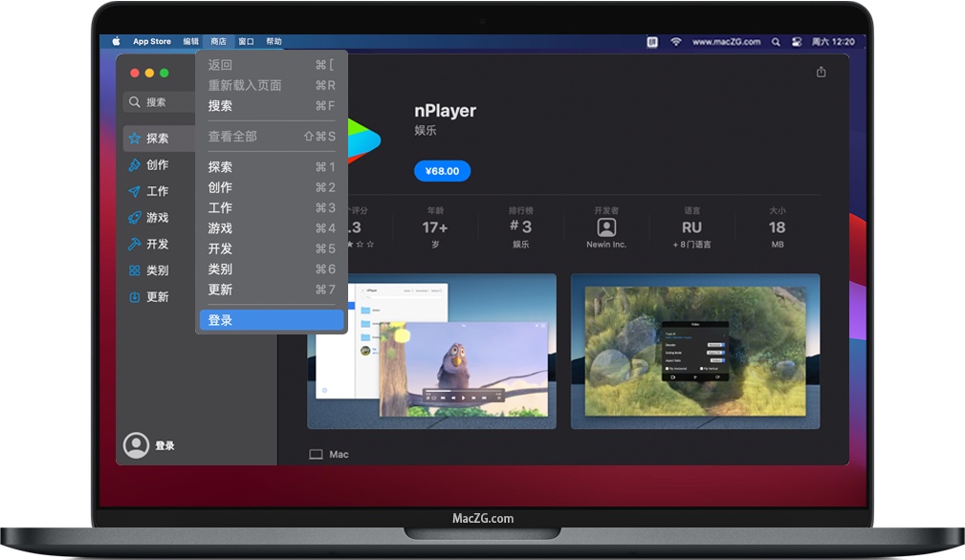The width and height of the screenshot is (965, 560).
Task: Open Spotlight via the magnifier menu bar icon
Action: (x=775, y=41)
